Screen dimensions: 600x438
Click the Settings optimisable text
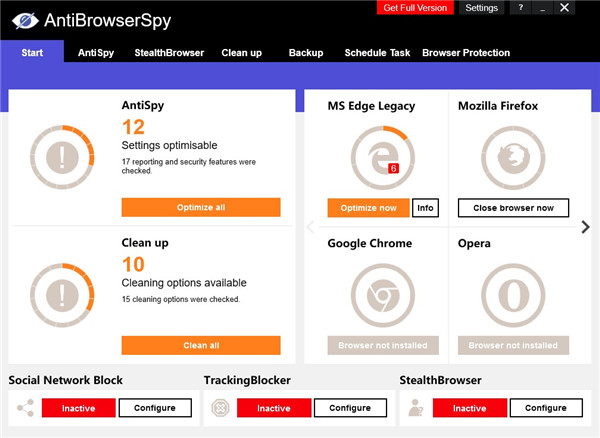[x=169, y=145]
